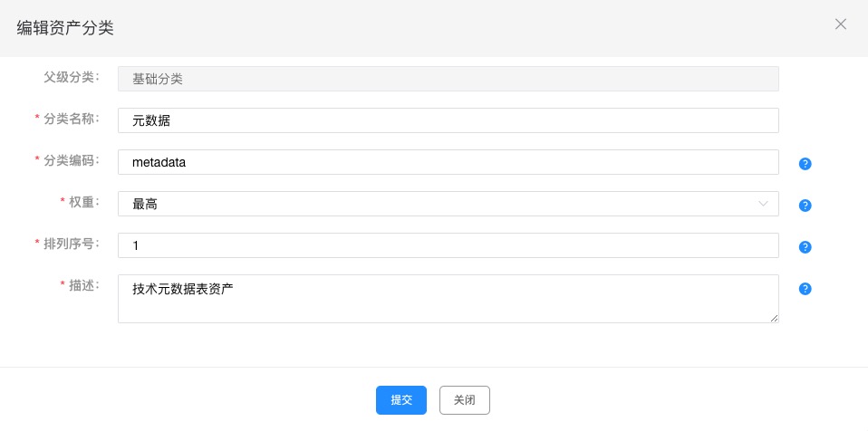Click the 排列序号 input field

pyautogui.click(x=448, y=245)
